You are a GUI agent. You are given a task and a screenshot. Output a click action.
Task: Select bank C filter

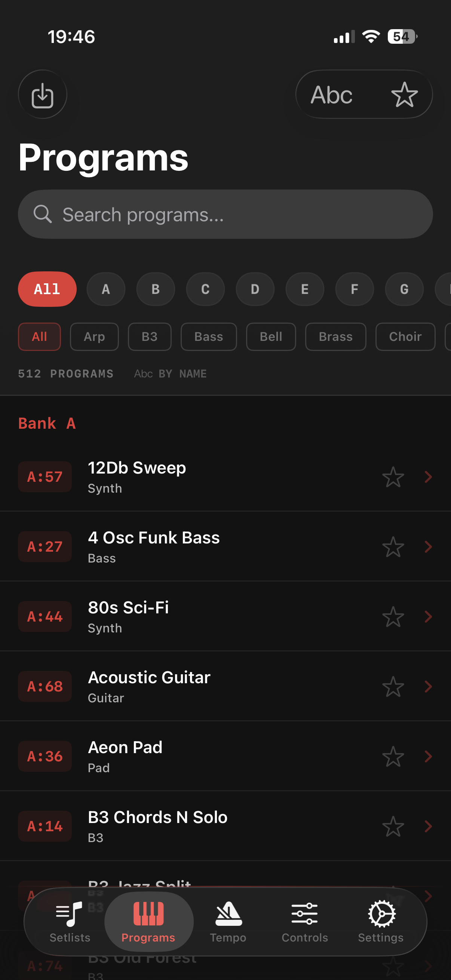coord(205,289)
